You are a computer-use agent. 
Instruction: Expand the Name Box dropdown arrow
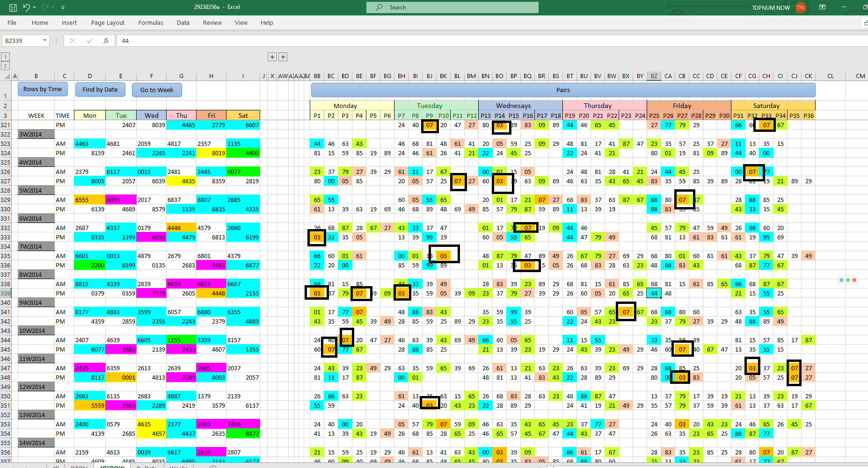point(45,41)
